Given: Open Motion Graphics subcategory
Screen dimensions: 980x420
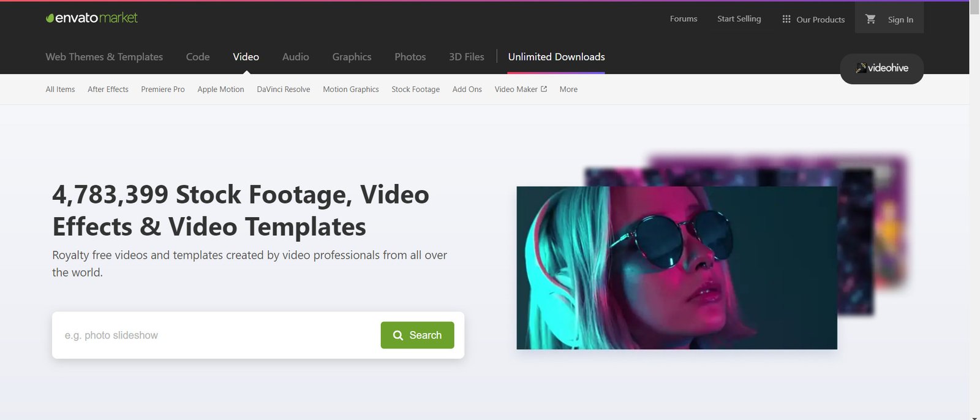Looking at the screenshot, I should [x=350, y=90].
